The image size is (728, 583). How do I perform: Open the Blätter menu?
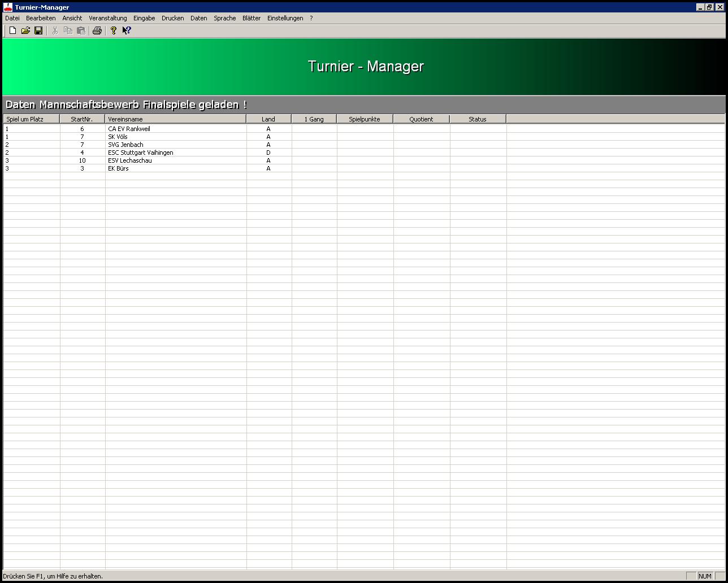tap(252, 18)
